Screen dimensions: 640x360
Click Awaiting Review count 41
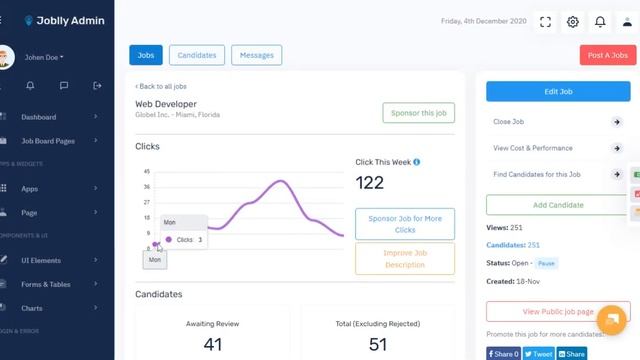(213, 344)
